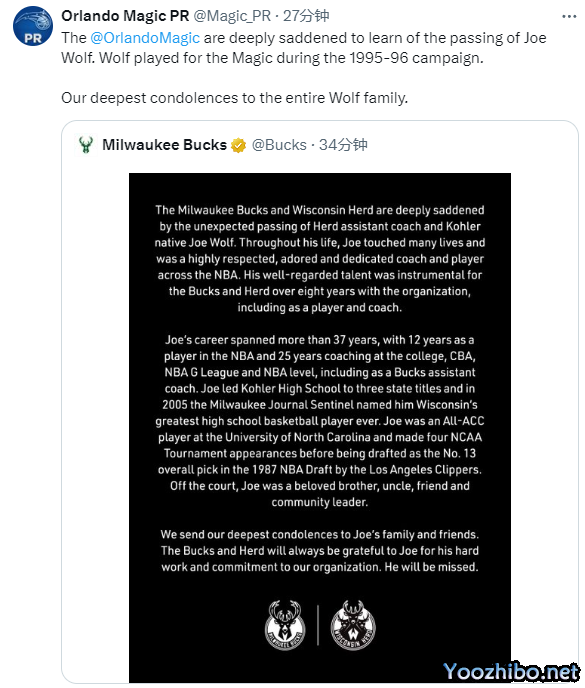Image resolution: width=585 pixels, height=688 pixels.
Task: Open the black Bucks statement image
Action: (x=319, y=427)
